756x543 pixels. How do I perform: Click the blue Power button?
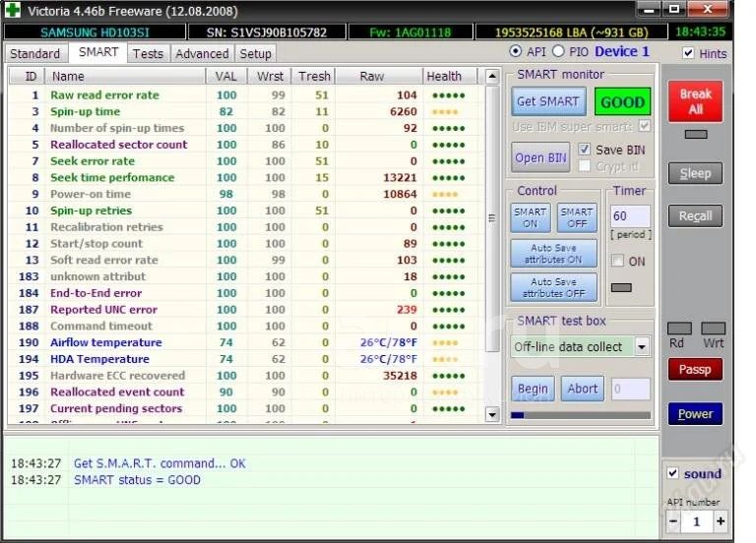[x=695, y=414]
